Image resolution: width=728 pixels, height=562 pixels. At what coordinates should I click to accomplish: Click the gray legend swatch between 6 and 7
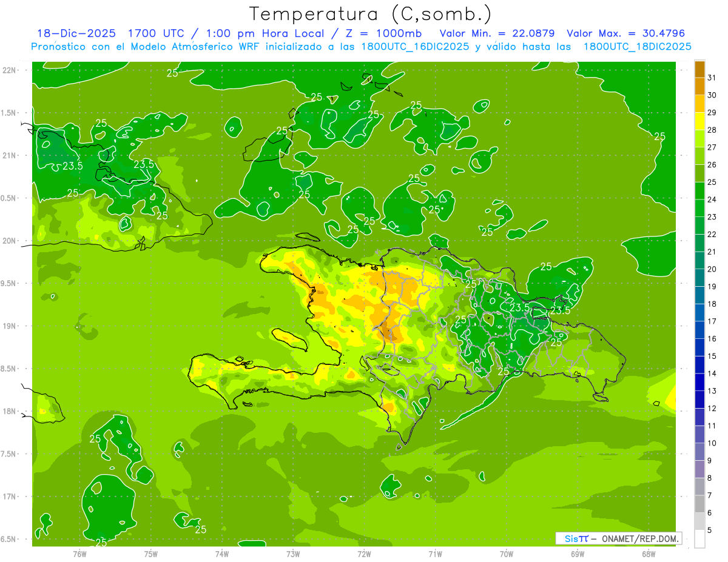(x=699, y=504)
